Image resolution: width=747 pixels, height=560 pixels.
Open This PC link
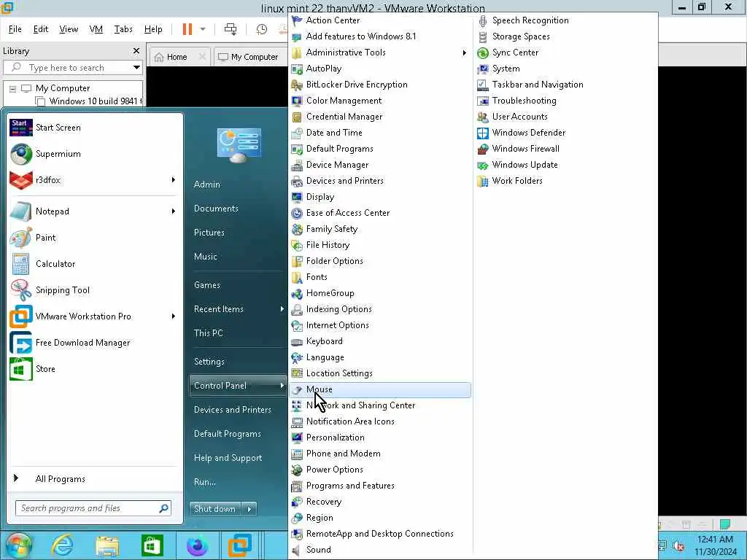[x=208, y=333]
